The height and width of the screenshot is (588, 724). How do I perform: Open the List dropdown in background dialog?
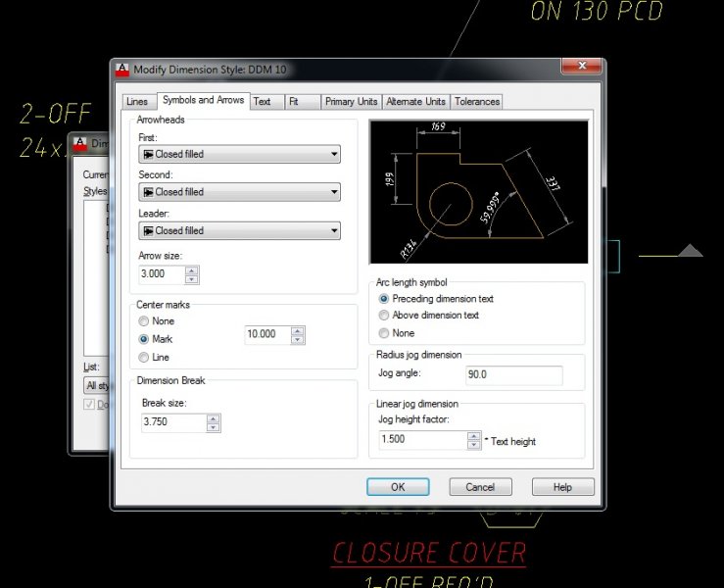coord(97,385)
